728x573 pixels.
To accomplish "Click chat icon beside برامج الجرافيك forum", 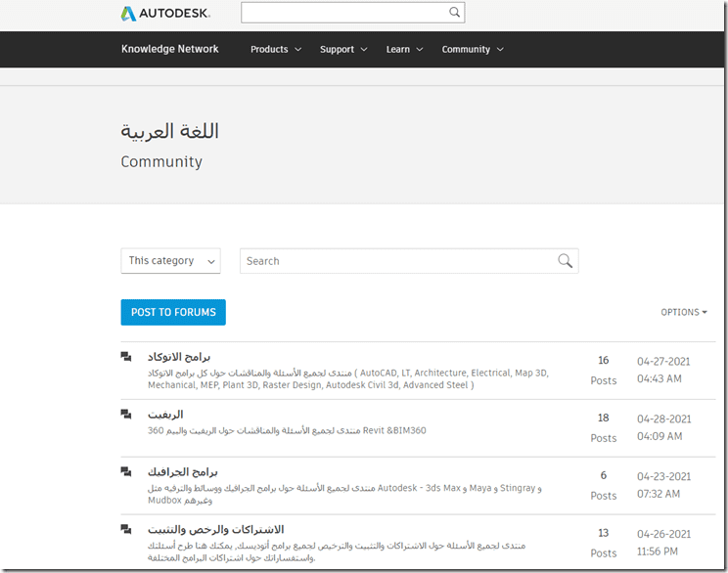I will pos(126,472).
